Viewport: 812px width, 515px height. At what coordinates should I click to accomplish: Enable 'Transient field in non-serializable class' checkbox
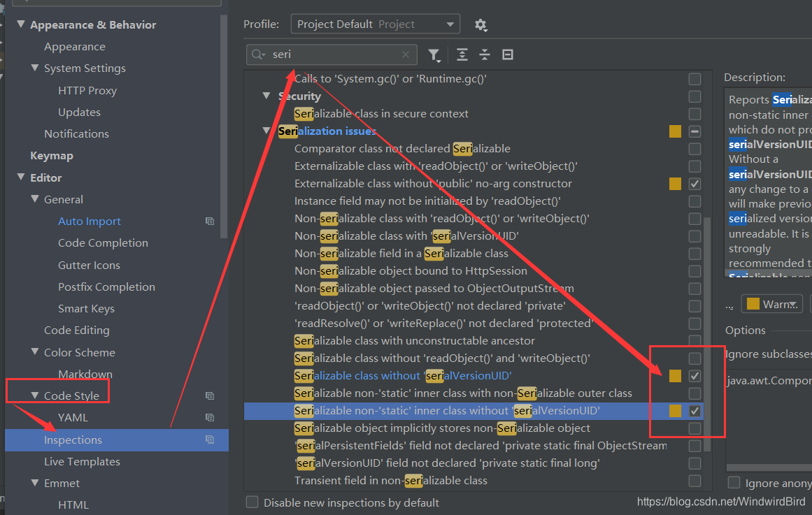pyautogui.click(x=695, y=481)
